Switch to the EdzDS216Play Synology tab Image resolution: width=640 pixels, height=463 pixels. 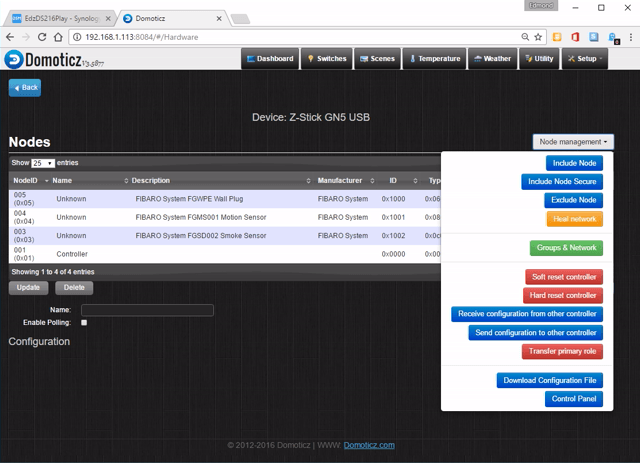tap(61, 18)
